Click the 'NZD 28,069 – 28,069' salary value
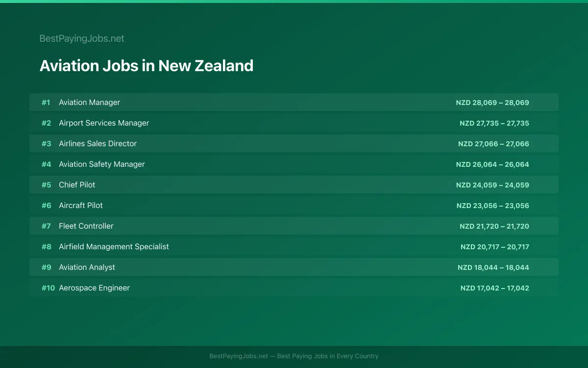 click(492, 103)
